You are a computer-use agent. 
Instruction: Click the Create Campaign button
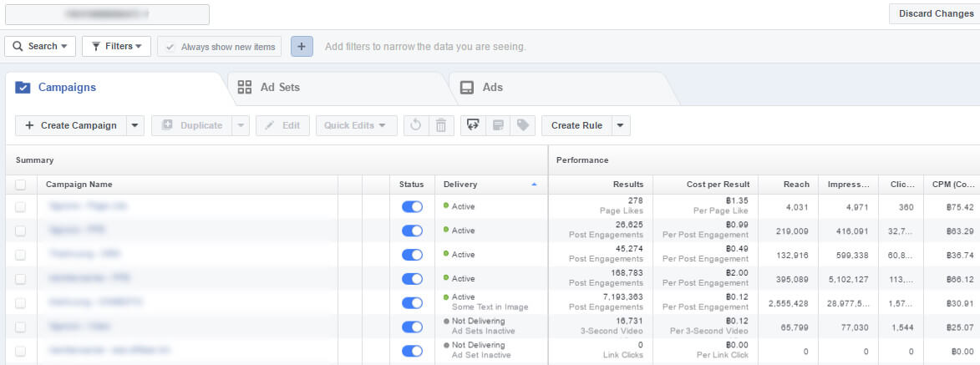pyautogui.click(x=71, y=125)
